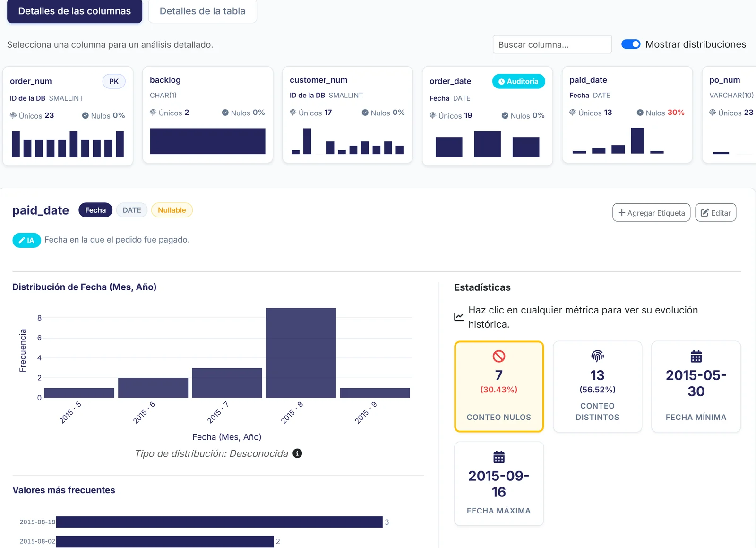The width and height of the screenshot is (756, 548).
Task: Select the order_num column card
Action: coord(68,116)
